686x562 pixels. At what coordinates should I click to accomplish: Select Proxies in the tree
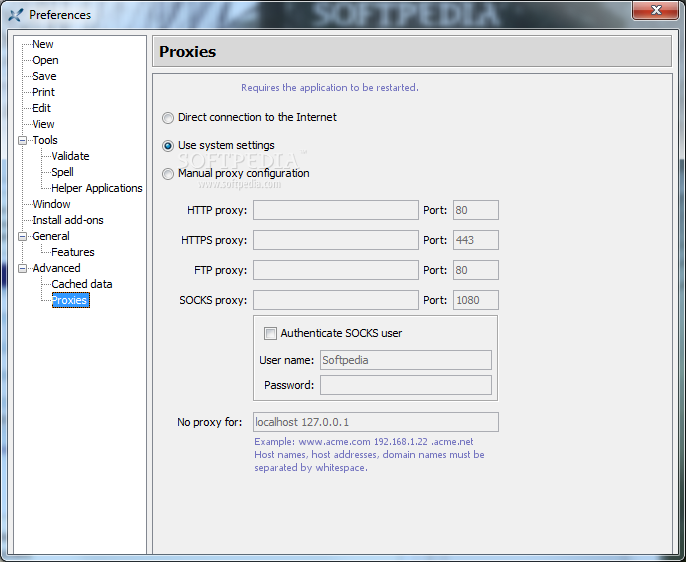[70, 300]
